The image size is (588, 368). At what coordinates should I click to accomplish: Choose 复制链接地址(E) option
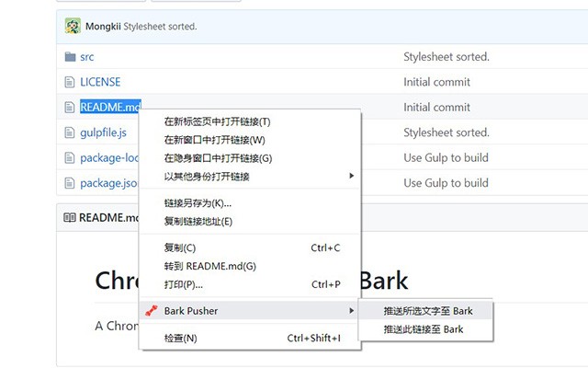pyautogui.click(x=250, y=221)
